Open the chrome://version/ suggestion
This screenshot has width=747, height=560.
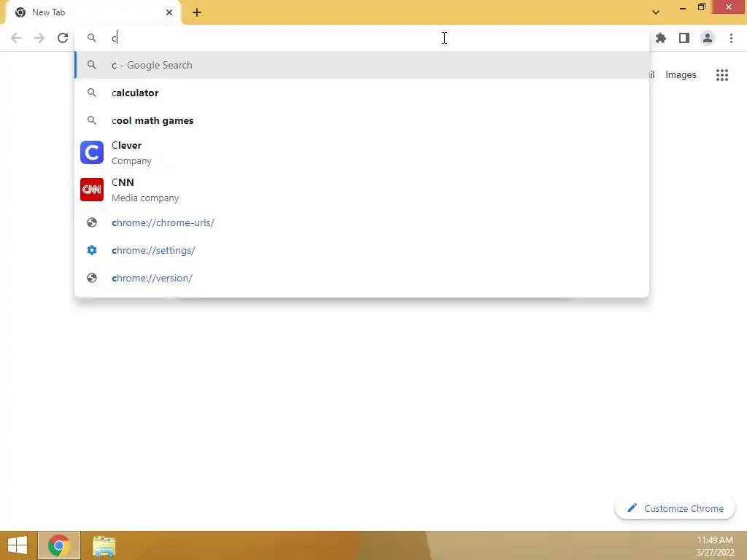[x=362, y=278]
